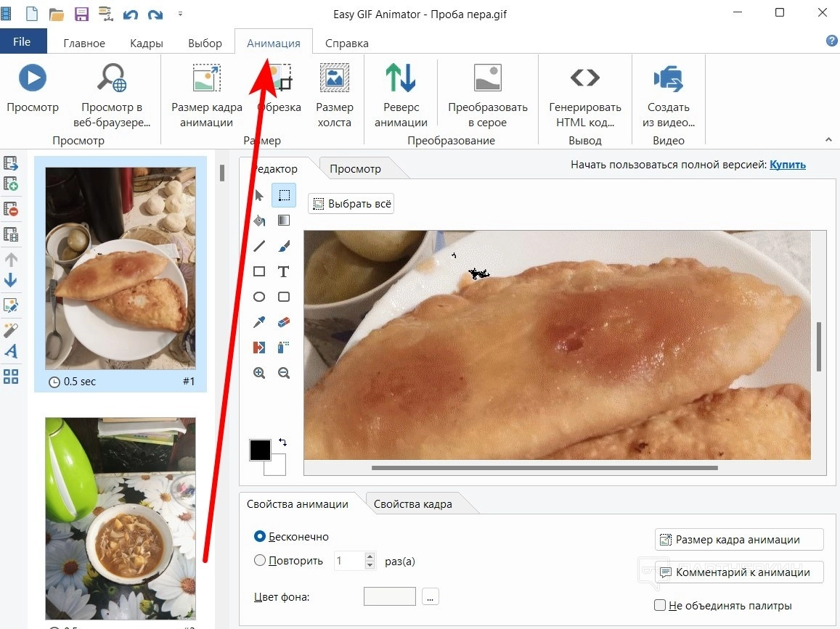840x629 pixels.
Task: Select the eraser tool
Action: pyautogui.click(x=284, y=321)
